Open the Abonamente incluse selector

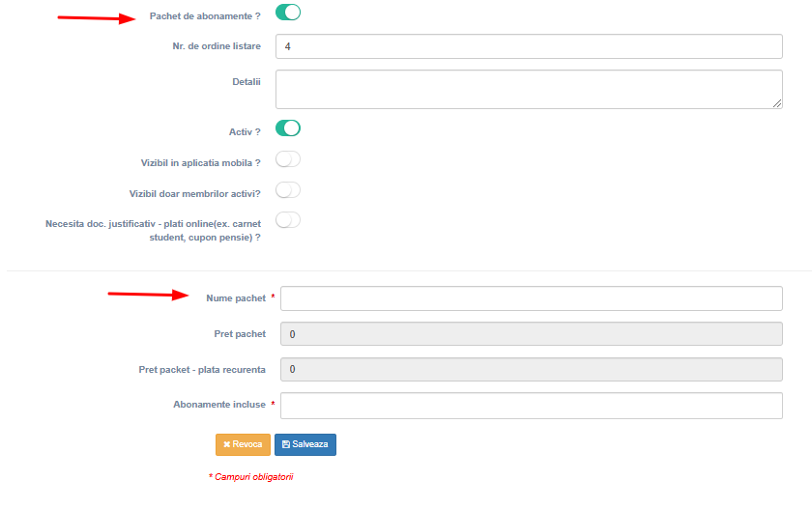pos(532,406)
